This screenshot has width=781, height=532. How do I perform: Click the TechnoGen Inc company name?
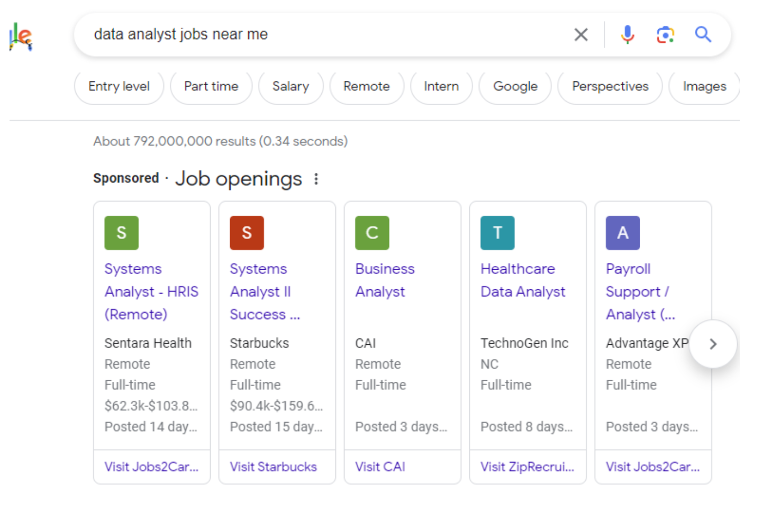coord(524,343)
